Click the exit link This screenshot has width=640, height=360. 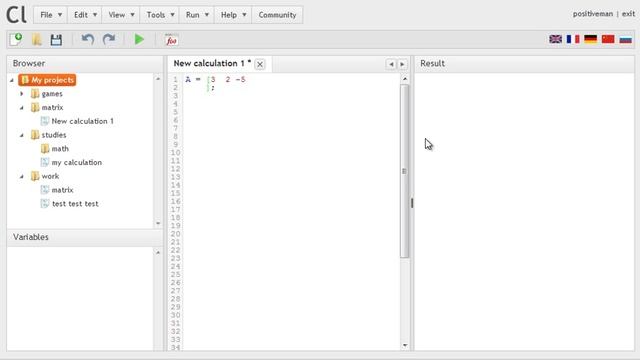point(628,14)
